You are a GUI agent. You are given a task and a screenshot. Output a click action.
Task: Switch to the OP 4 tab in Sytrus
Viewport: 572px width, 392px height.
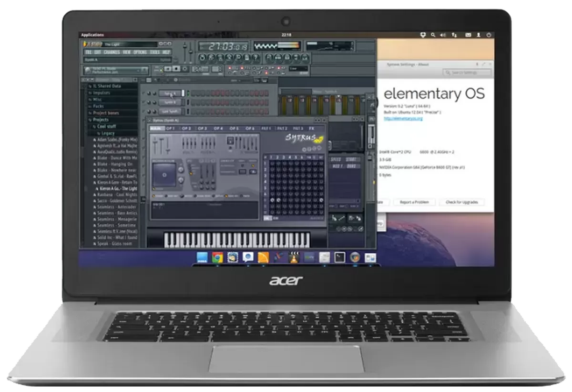pyautogui.click(x=218, y=129)
